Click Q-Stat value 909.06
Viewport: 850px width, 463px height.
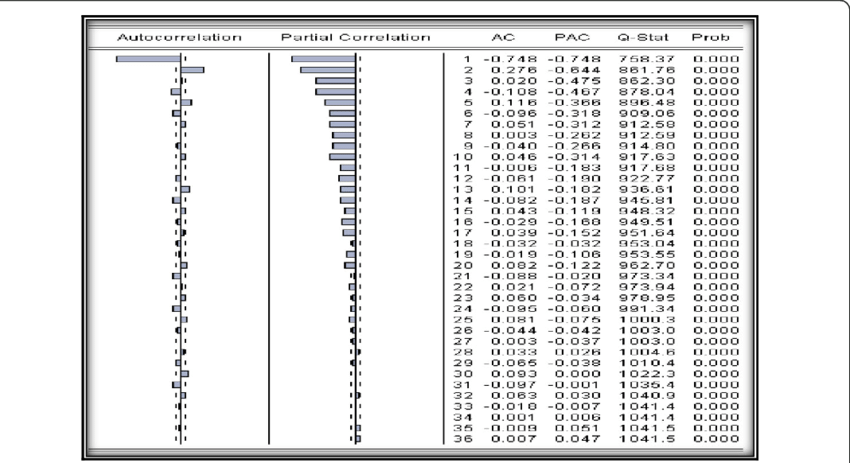click(x=647, y=113)
